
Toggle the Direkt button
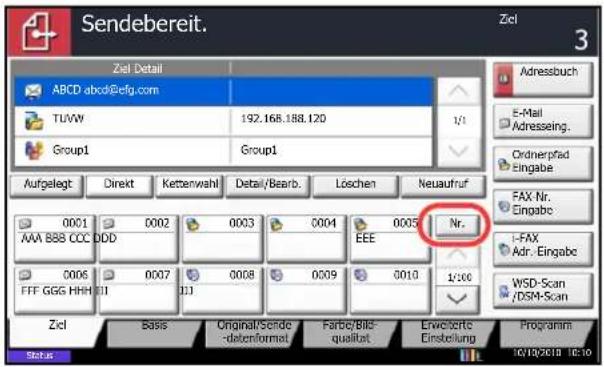coord(119,186)
